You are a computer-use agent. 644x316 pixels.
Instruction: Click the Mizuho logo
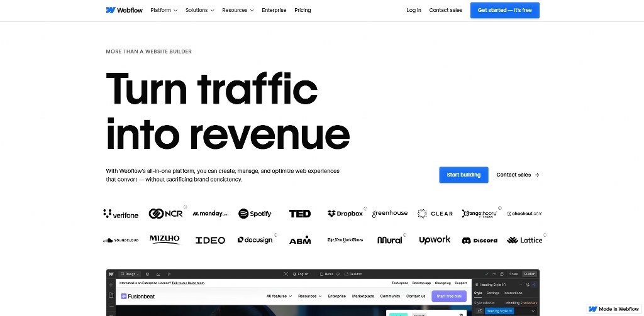[165, 239]
